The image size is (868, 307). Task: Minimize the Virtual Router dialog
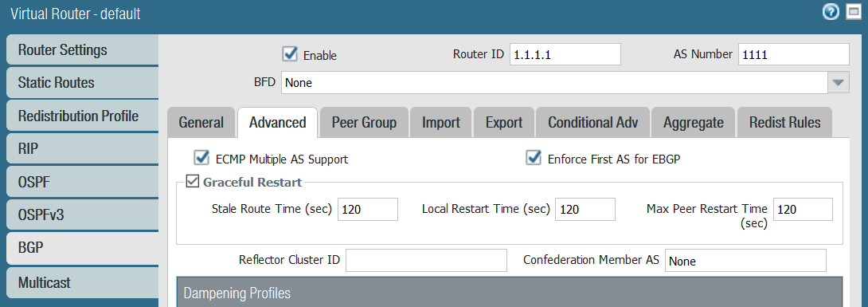pos(854,12)
